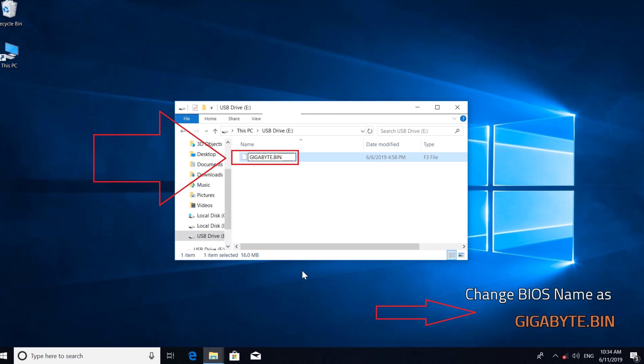Open the Action Center notifications icon
Viewport: 644px width, 364px height.
coord(634,356)
